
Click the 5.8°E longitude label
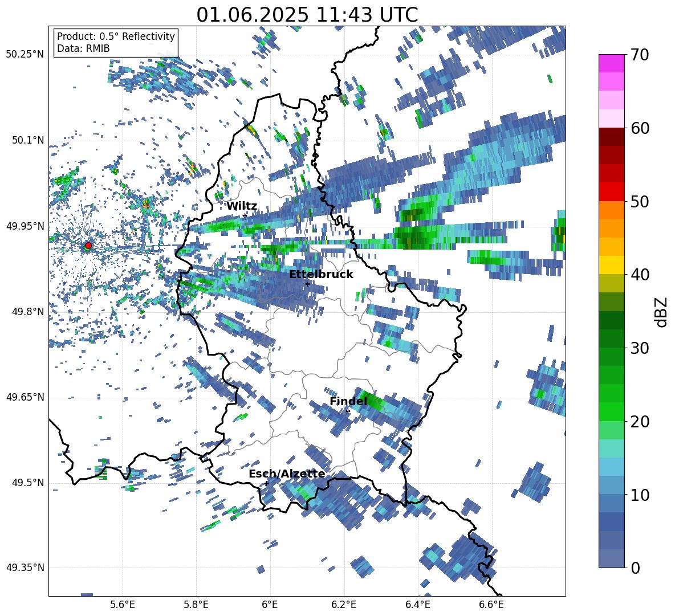[196, 605]
